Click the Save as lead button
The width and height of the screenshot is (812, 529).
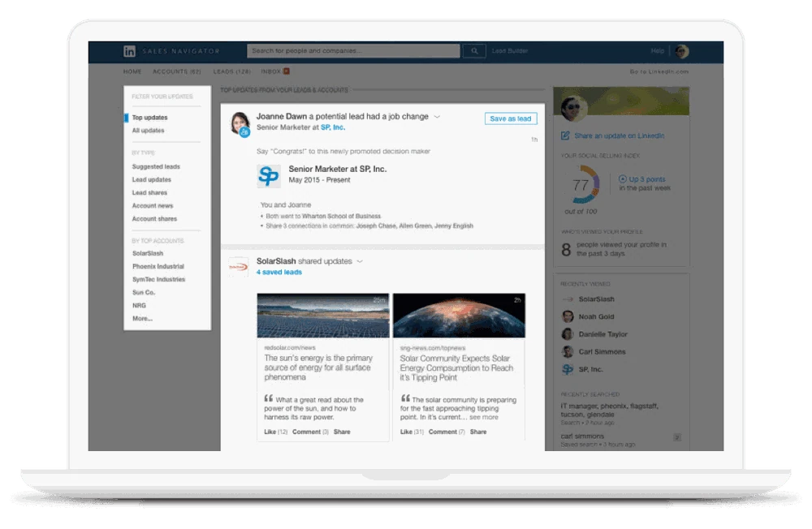coord(511,118)
